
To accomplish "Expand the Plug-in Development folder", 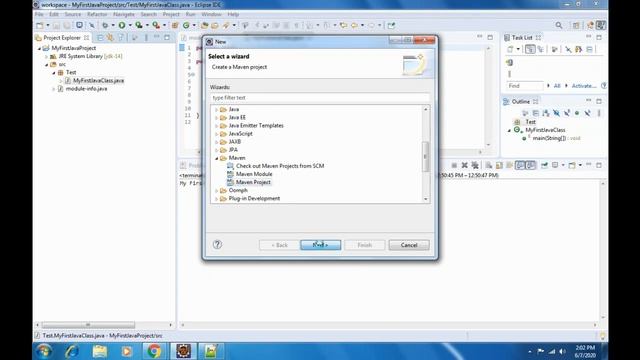I will (x=216, y=199).
